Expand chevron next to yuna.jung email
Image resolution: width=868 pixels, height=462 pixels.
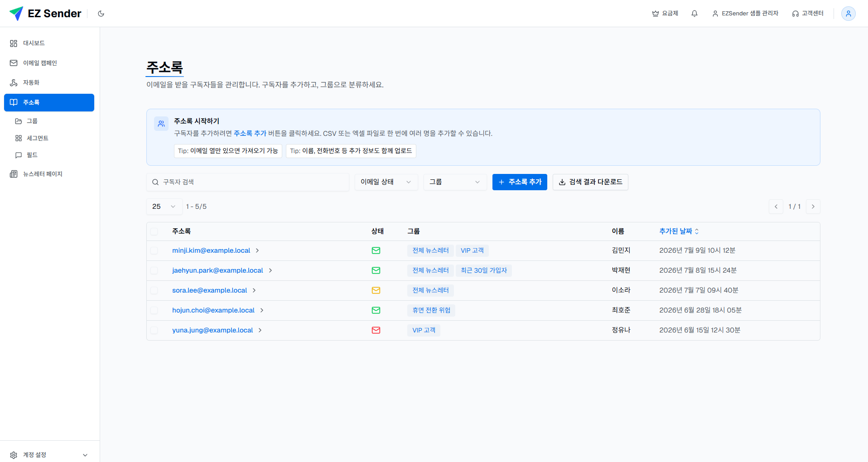[260, 330]
